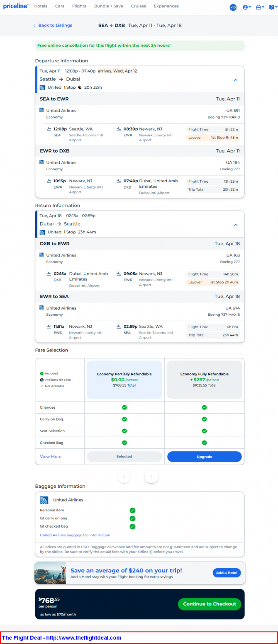
Task: Click Back to Listings link
Action: pos(55,25)
